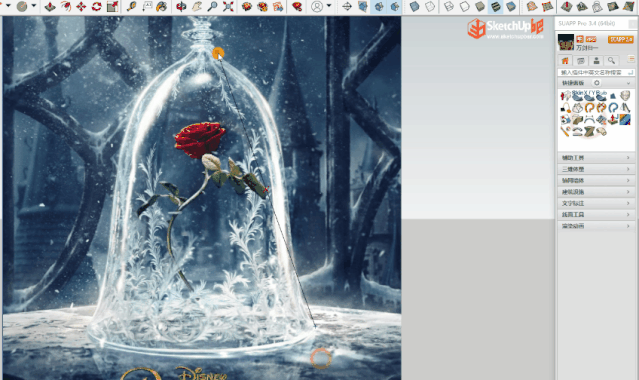Open the Extension Warehouse icon
639x380 pixels.
point(262,7)
